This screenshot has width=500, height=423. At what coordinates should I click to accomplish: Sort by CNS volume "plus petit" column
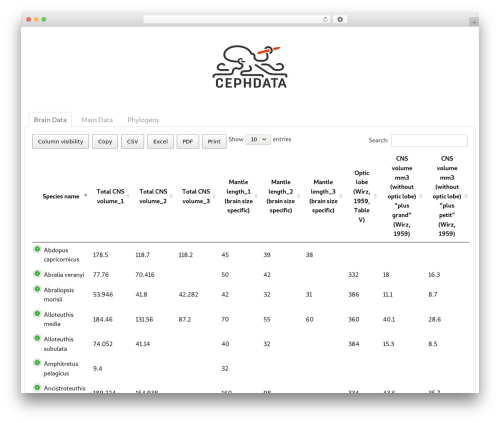pos(447,196)
